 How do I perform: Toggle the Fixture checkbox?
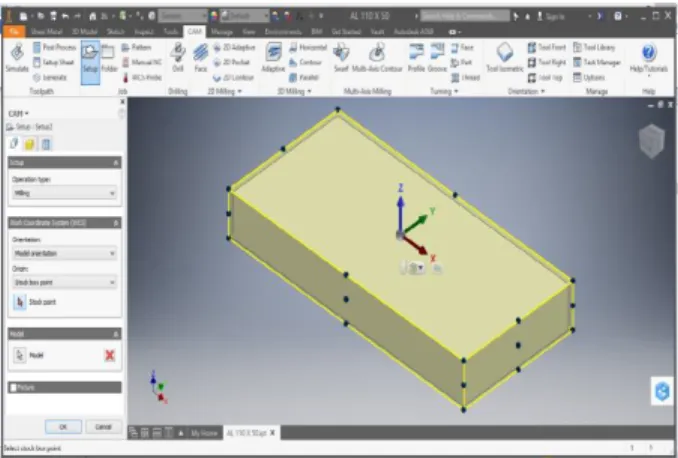(x=13, y=388)
